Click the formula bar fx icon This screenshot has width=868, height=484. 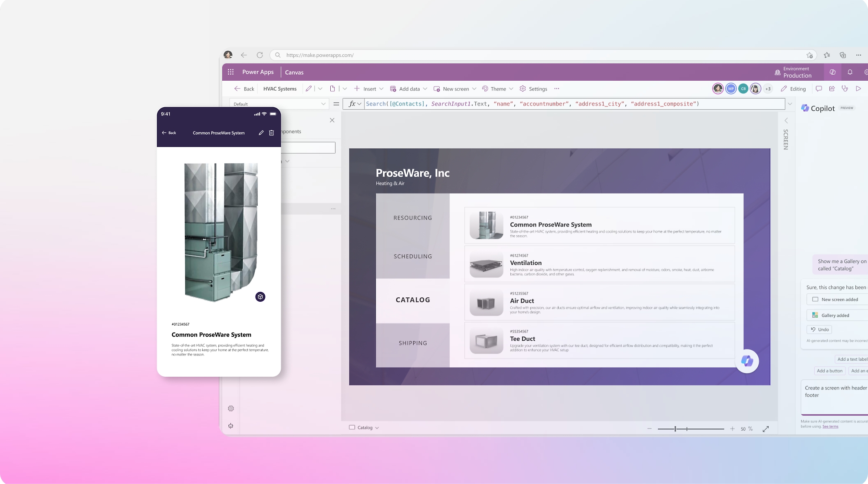[352, 104]
